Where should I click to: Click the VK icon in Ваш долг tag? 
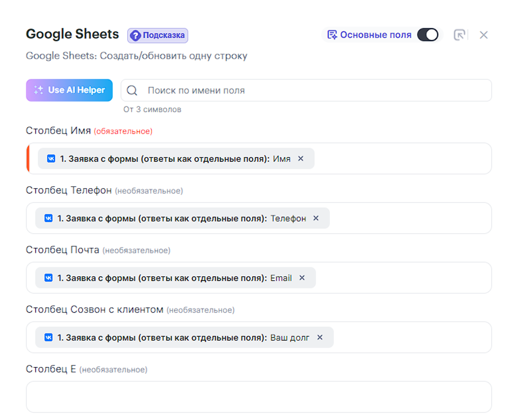pos(48,337)
